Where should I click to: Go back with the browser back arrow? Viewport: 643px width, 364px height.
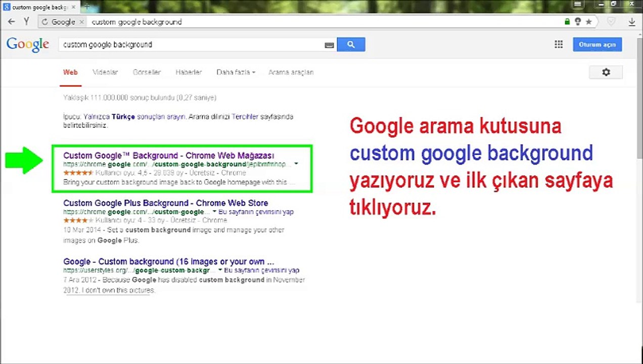tap(11, 22)
